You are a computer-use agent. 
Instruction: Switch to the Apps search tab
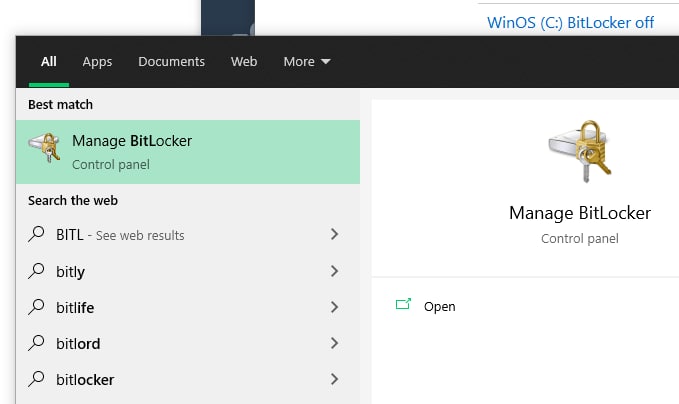tap(97, 62)
